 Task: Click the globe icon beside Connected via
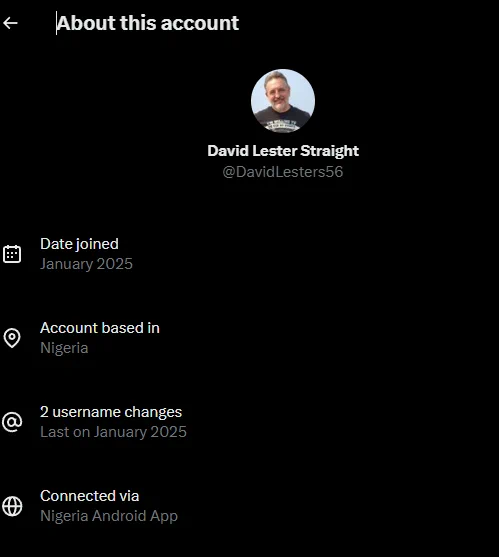12,506
